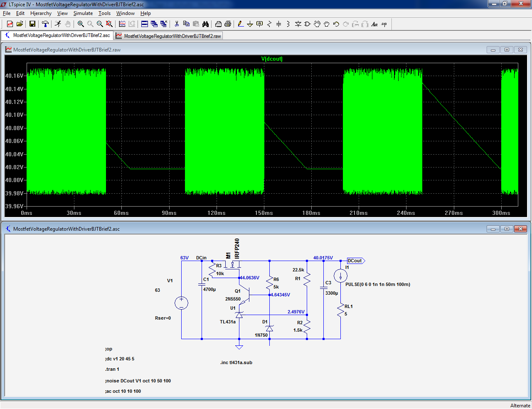Select the Label Net tool

(x=260, y=24)
